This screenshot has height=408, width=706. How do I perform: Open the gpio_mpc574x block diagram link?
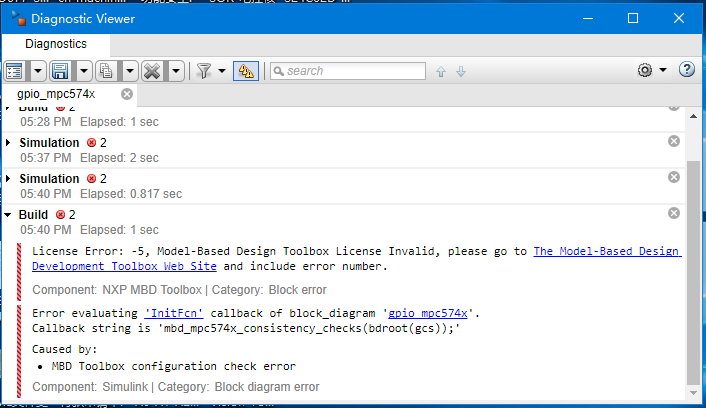coord(428,313)
